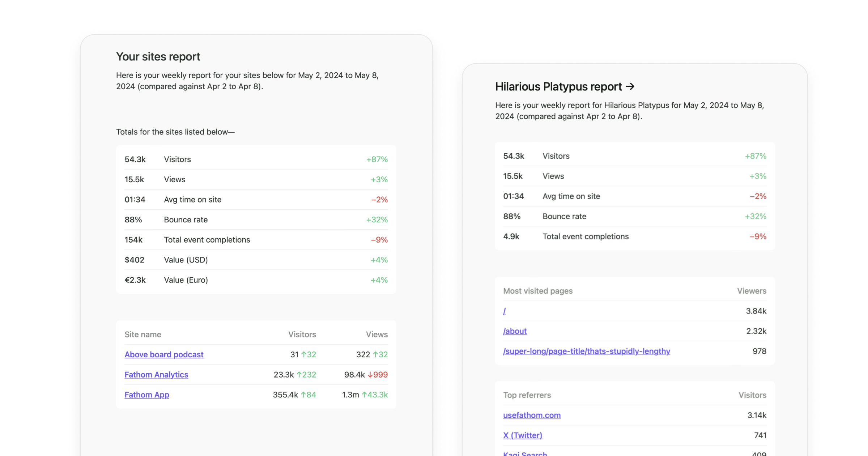Click the up arrow beside 232 visitors
The width and height of the screenshot is (868, 456).
pyautogui.click(x=299, y=375)
